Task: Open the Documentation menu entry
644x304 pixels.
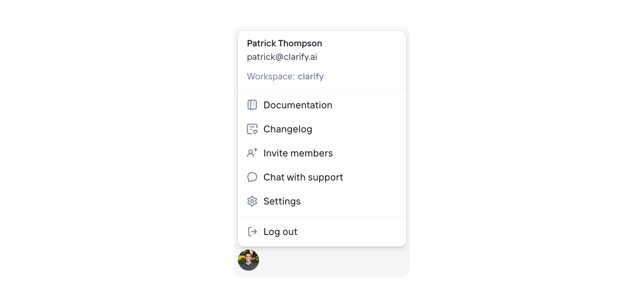Action: click(x=322, y=105)
